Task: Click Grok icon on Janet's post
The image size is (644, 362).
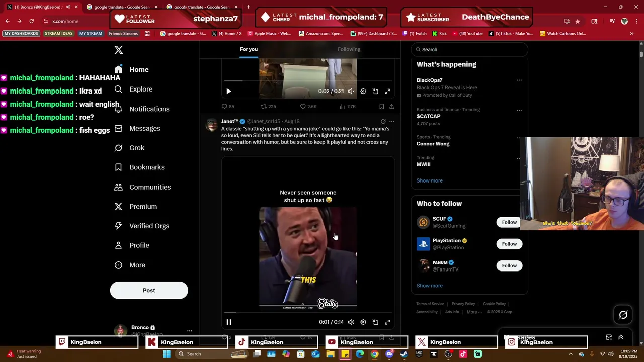Action: pos(383,121)
